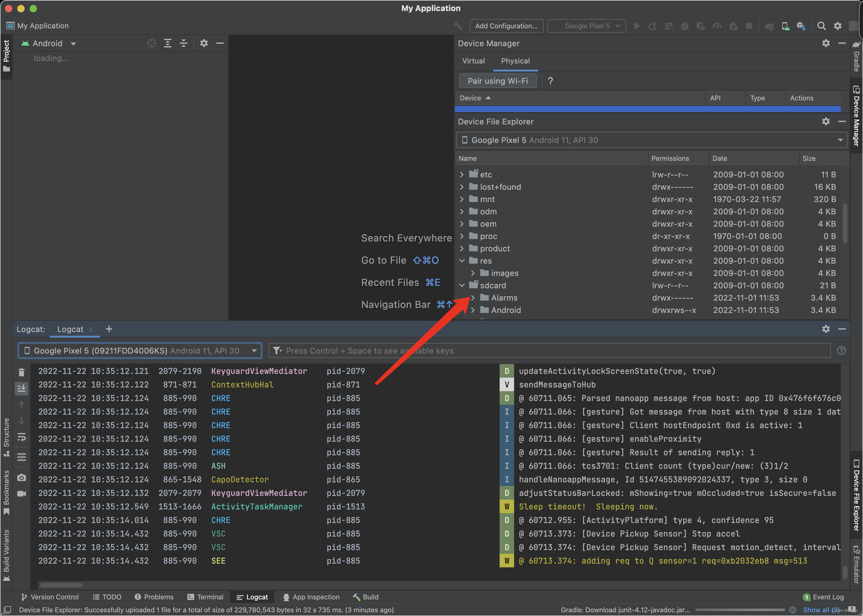Collapse the res folder
Viewport: 863px width, 616px height.
click(x=462, y=261)
